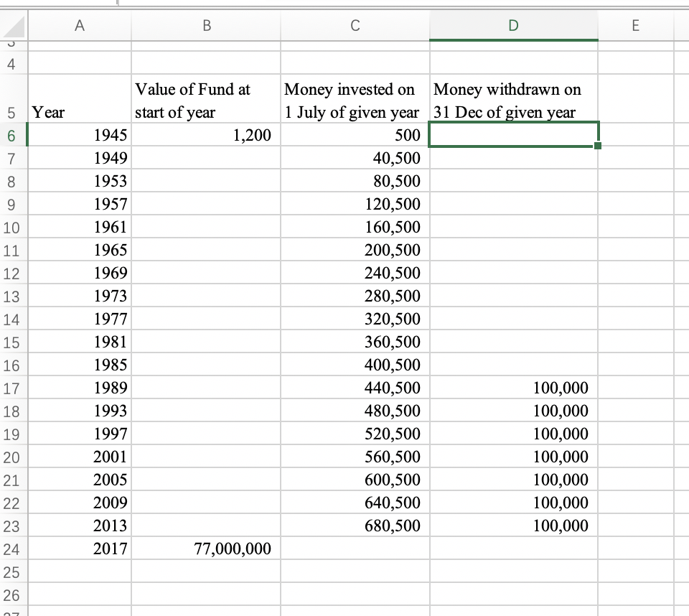
Task: Select the cell containing 1945
Action: 80,134
